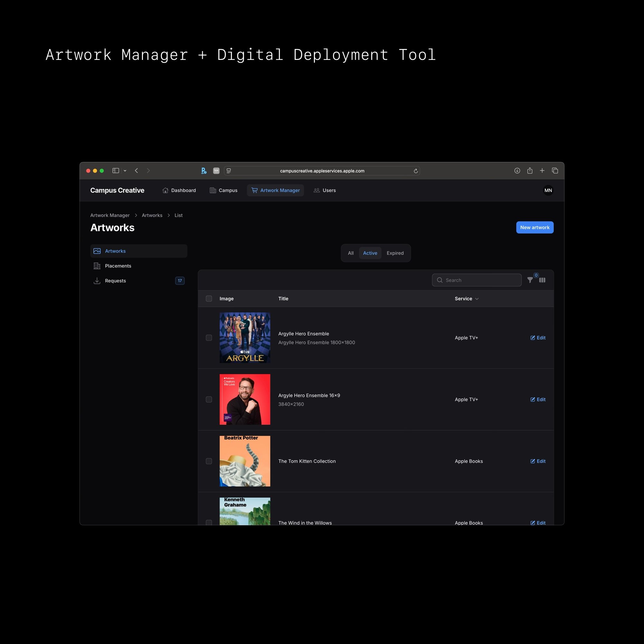Edit The Tom Kitten Collection artwork
Screen dimensions: 644x644
(538, 461)
